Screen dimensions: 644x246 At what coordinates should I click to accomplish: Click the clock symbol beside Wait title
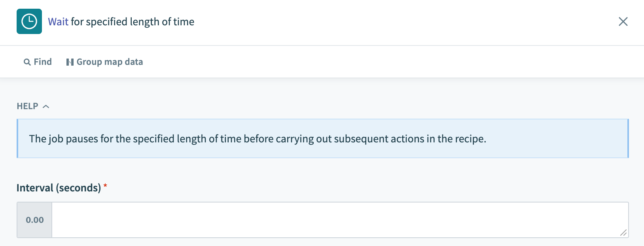[x=29, y=22]
